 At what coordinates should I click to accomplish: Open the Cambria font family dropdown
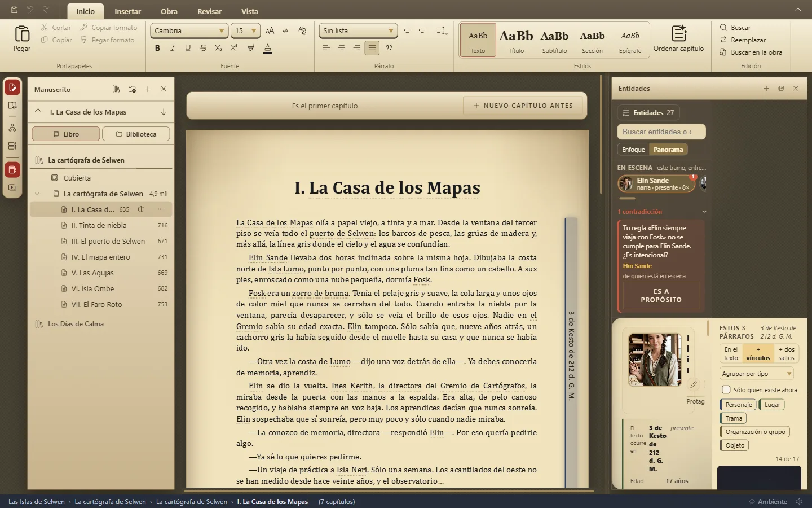click(189, 30)
